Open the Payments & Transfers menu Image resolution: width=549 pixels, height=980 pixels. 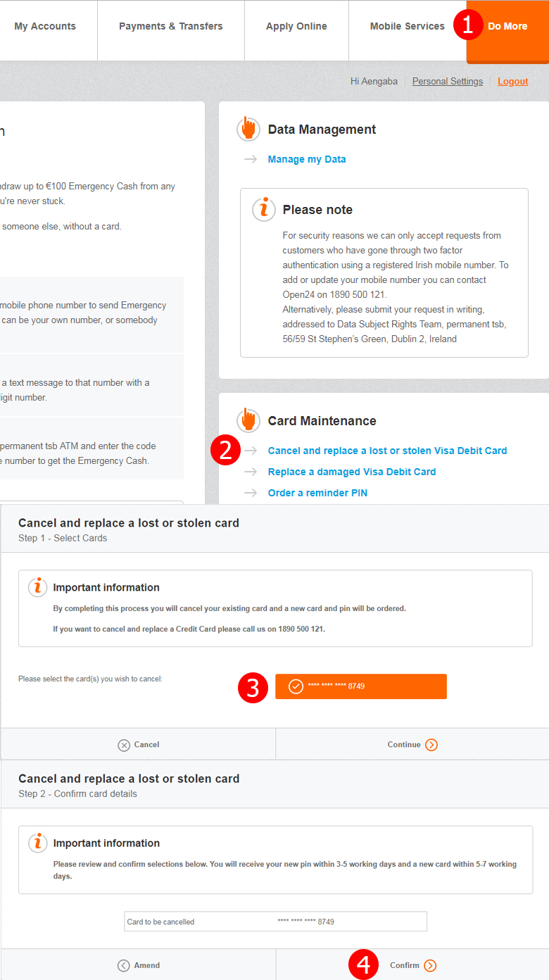(x=170, y=27)
